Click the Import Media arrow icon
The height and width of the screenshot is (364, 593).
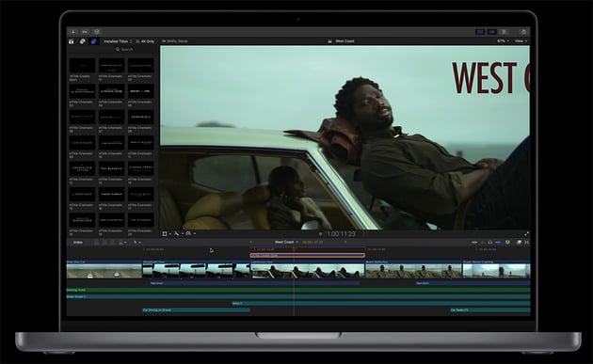point(73,32)
